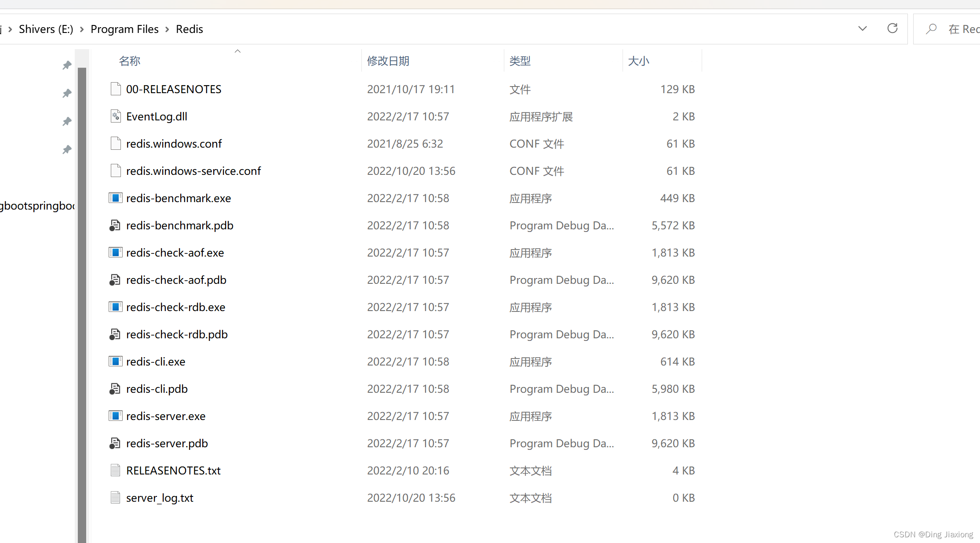Select file name redis.windows-service.conf
The width and height of the screenshot is (980, 543).
coord(193,171)
